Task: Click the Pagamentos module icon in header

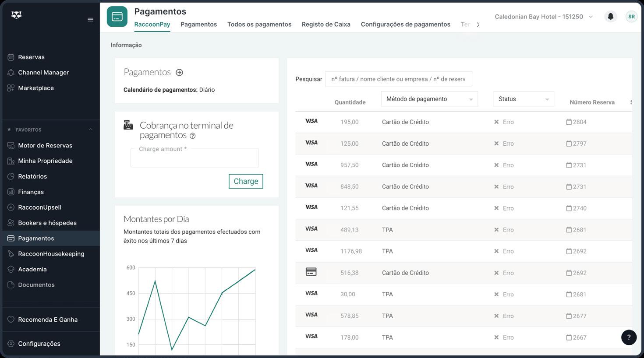Action: [x=117, y=17]
